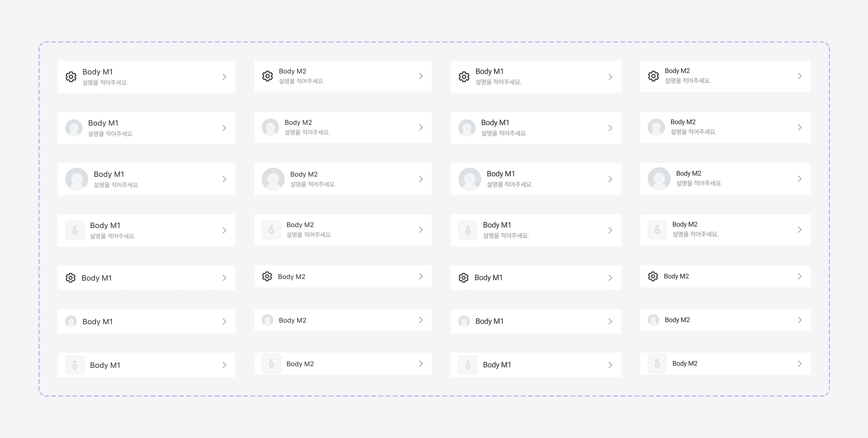Click large avatar on Body M1 card, first column
The width and height of the screenshot is (868, 438).
pos(76,179)
